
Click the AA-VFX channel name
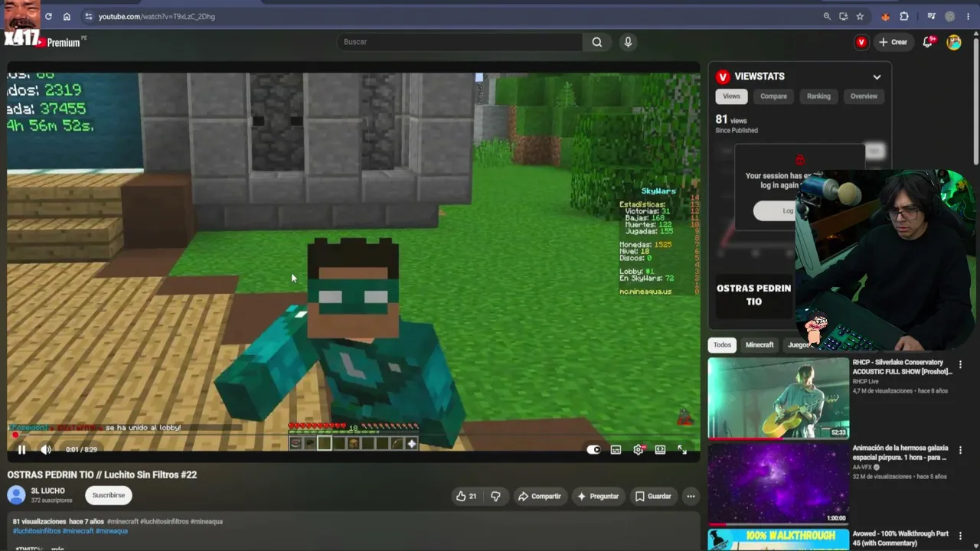(x=862, y=467)
